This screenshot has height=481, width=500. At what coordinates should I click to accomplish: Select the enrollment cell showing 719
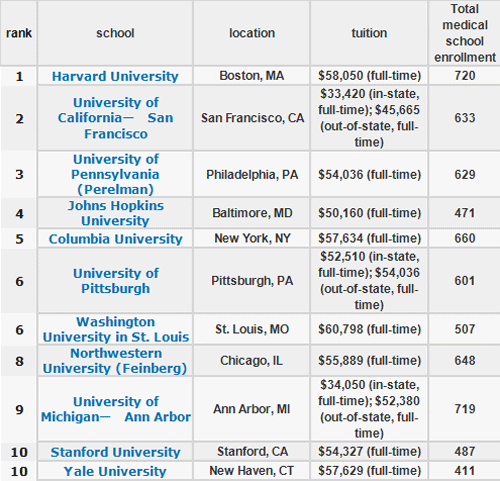[464, 409]
